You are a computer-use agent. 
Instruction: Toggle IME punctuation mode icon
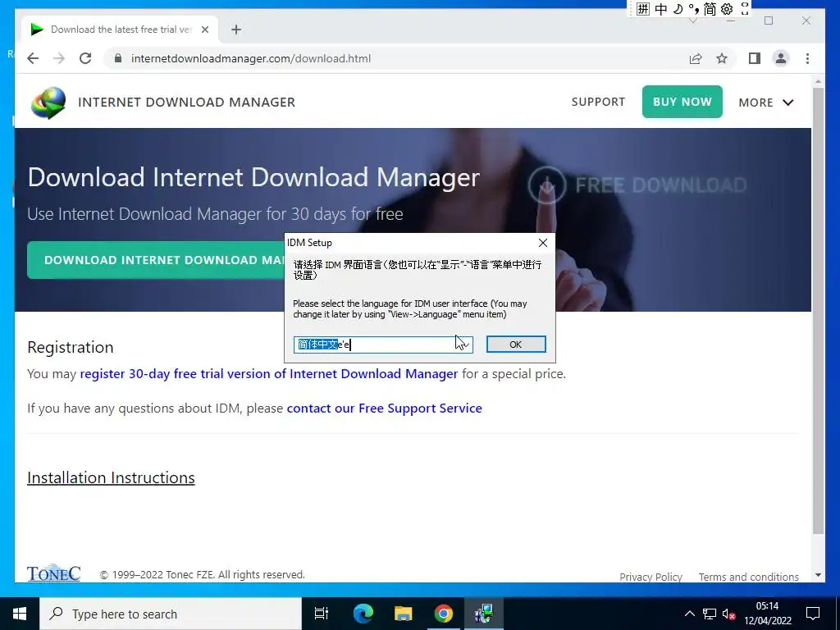click(x=694, y=8)
